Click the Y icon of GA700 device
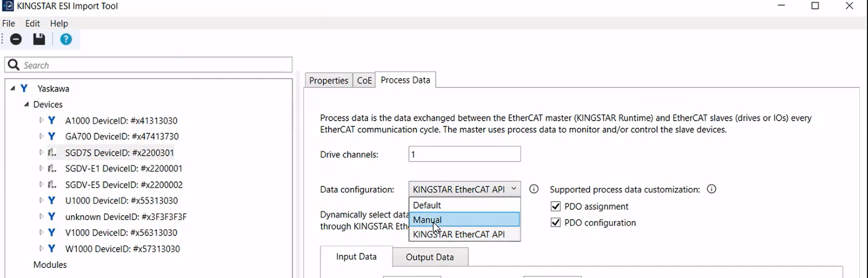This screenshot has height=278, width=868. pos(51,136)
